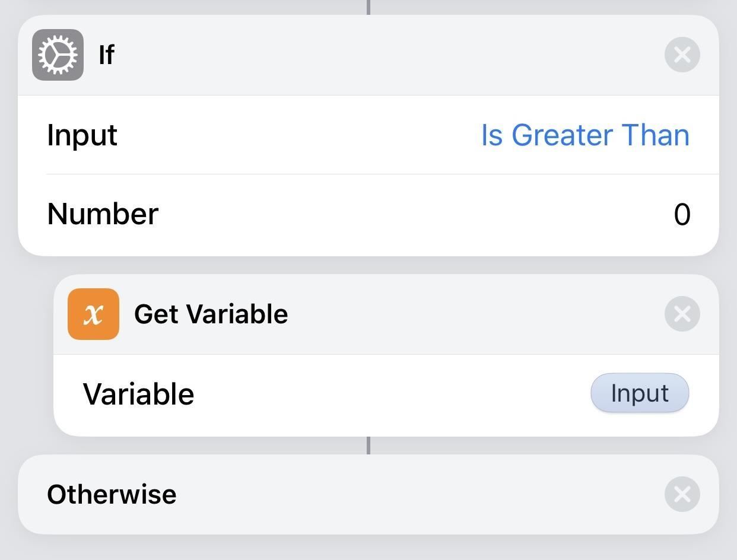
Task: Tap the "Number" row label
Action: click(103, 214)
